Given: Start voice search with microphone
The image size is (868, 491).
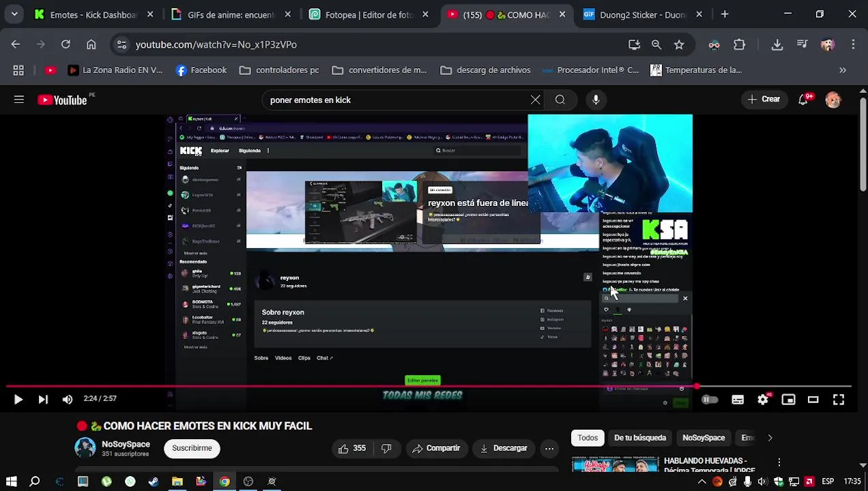Looking at the screenshot, I should (x=596, y=100).
